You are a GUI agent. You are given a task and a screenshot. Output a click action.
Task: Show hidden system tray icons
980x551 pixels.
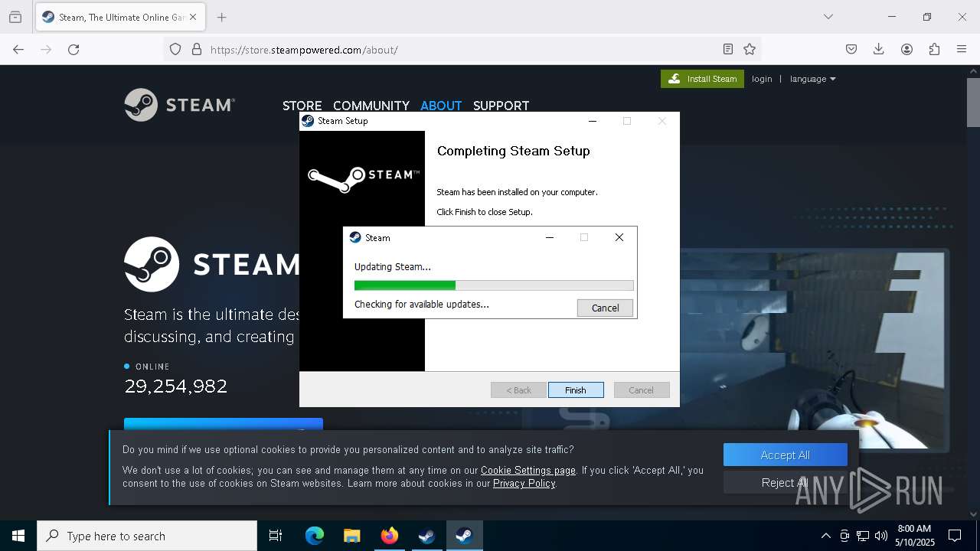click(x=825, y=536)
